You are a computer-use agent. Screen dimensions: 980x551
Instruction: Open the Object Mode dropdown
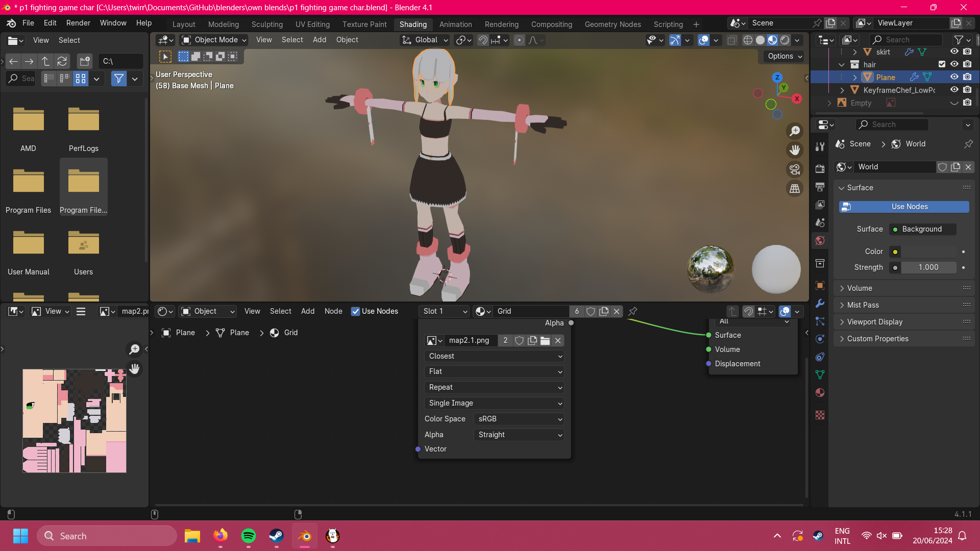tap(213, 40)
